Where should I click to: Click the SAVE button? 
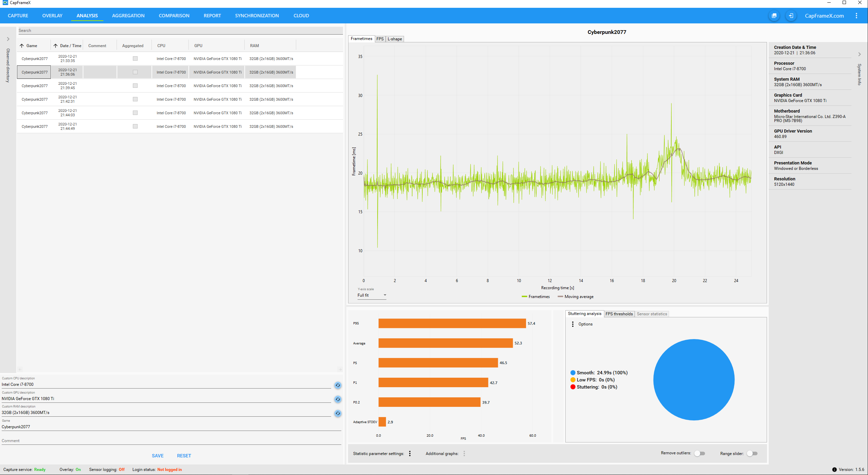click(x=158, y=456)
